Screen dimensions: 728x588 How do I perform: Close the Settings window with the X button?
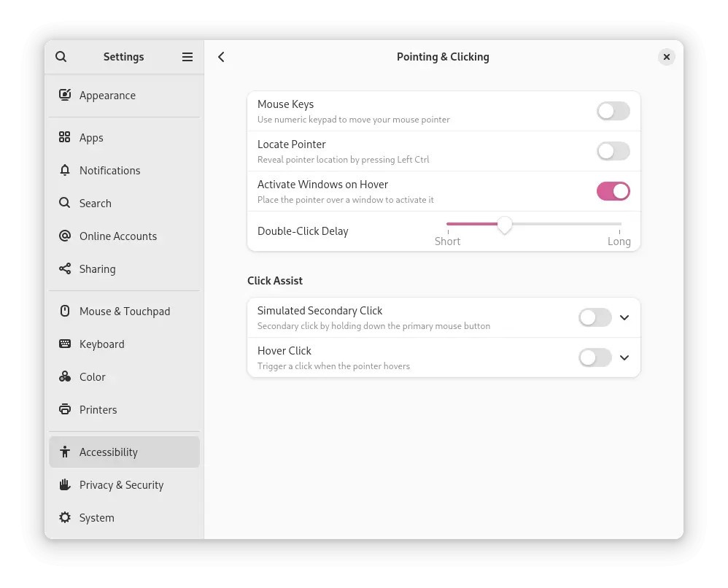click(666, 57)
